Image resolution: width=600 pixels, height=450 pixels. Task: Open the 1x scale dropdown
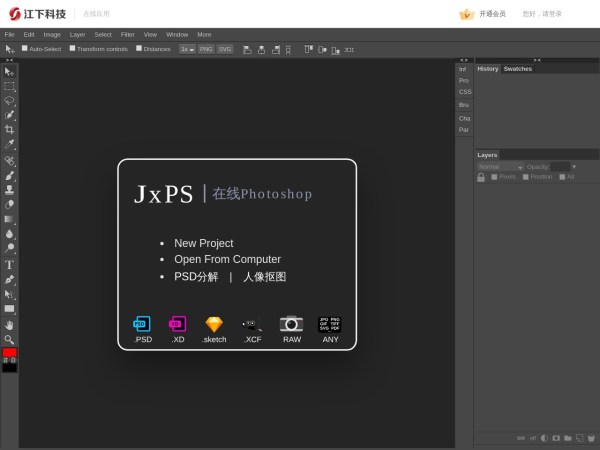click(x=186, y=48)
